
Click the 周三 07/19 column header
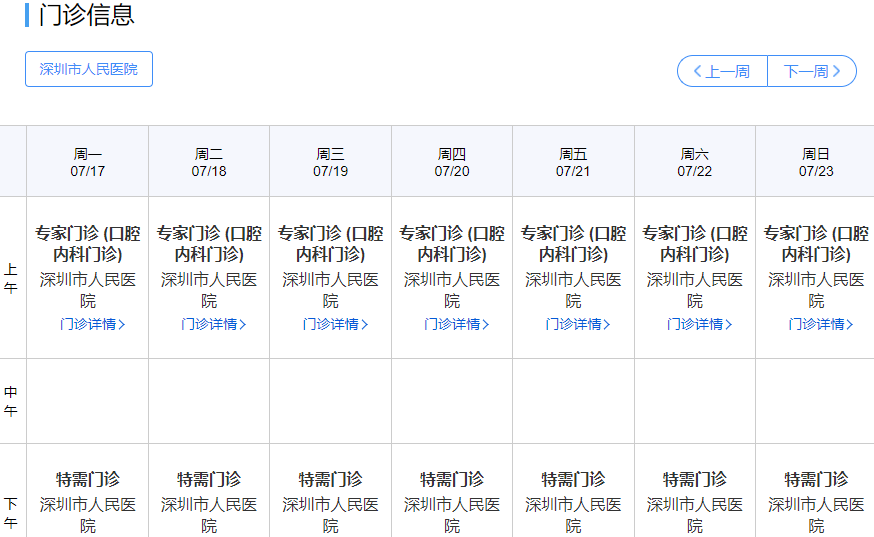tap(330, 162)
